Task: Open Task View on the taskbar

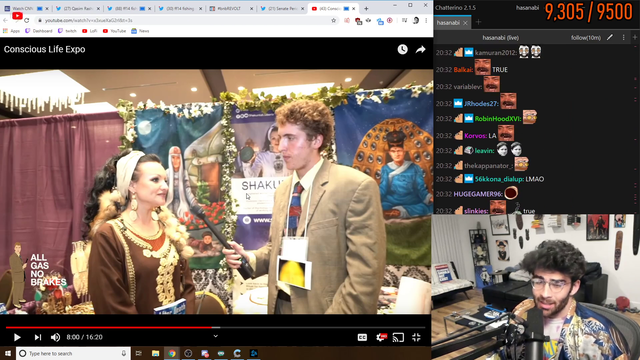Action: pos(139,353)
